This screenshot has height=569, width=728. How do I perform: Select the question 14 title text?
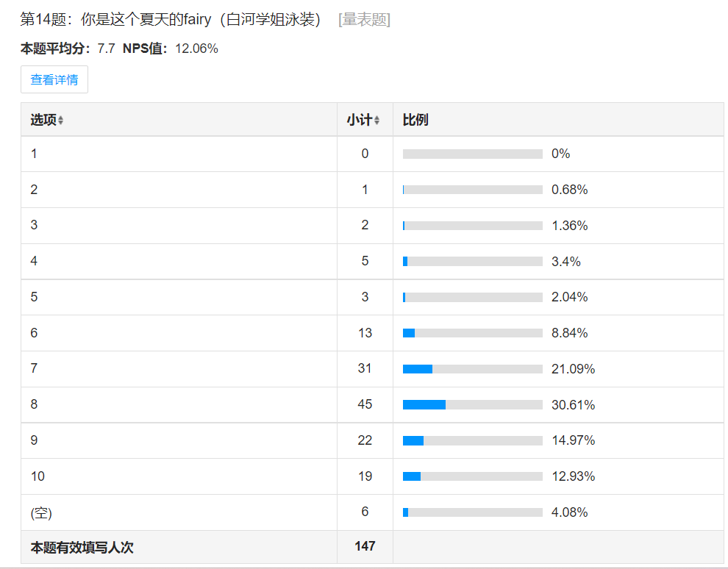pyautogui.click(x=171, y=20)
